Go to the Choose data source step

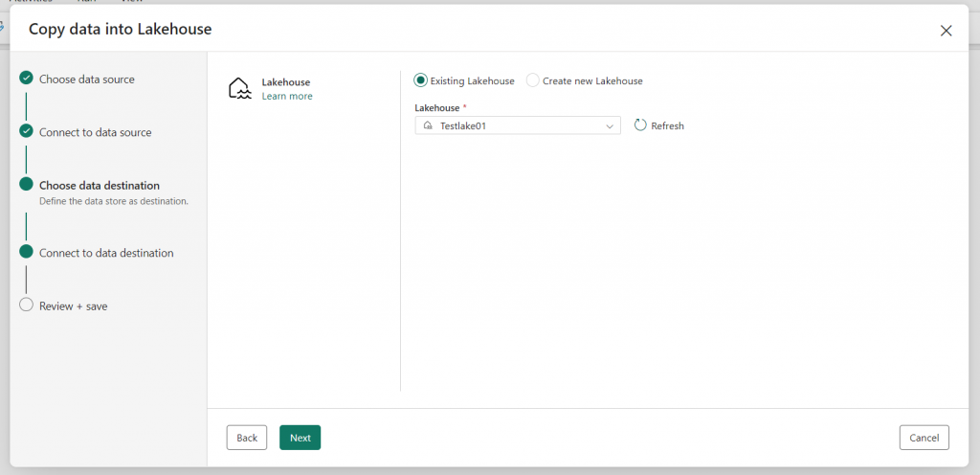(87, 79)
